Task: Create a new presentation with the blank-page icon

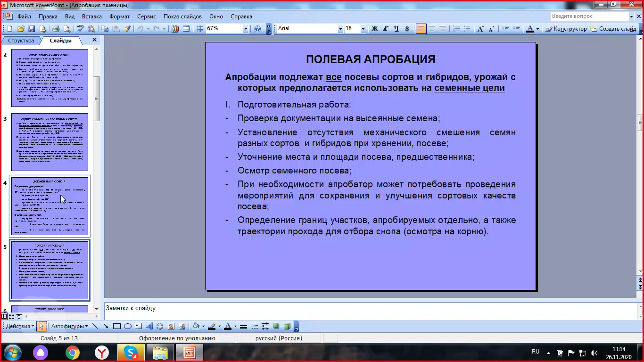Action: pos(9,29)
